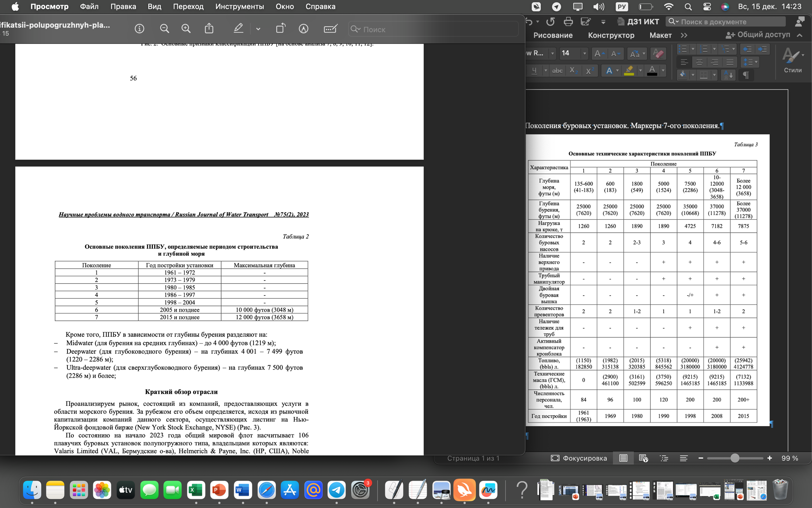Print the Word document with printer icon
This screenshot has width=812, height=508.
click(568, 22)
